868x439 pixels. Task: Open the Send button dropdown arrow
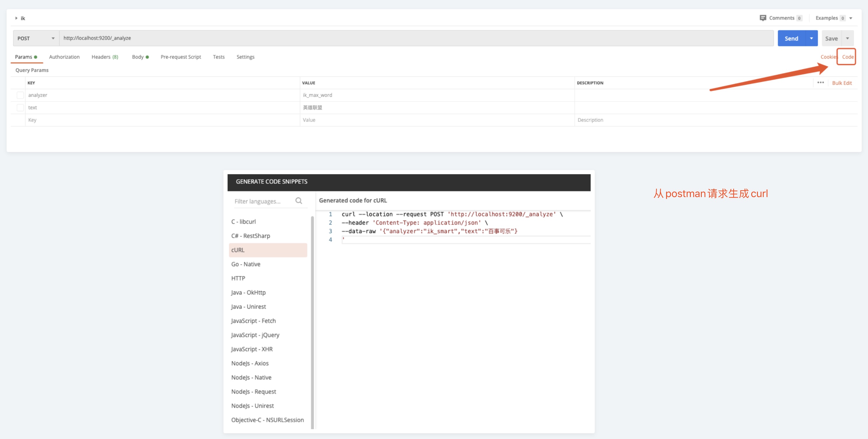point(811,38)
